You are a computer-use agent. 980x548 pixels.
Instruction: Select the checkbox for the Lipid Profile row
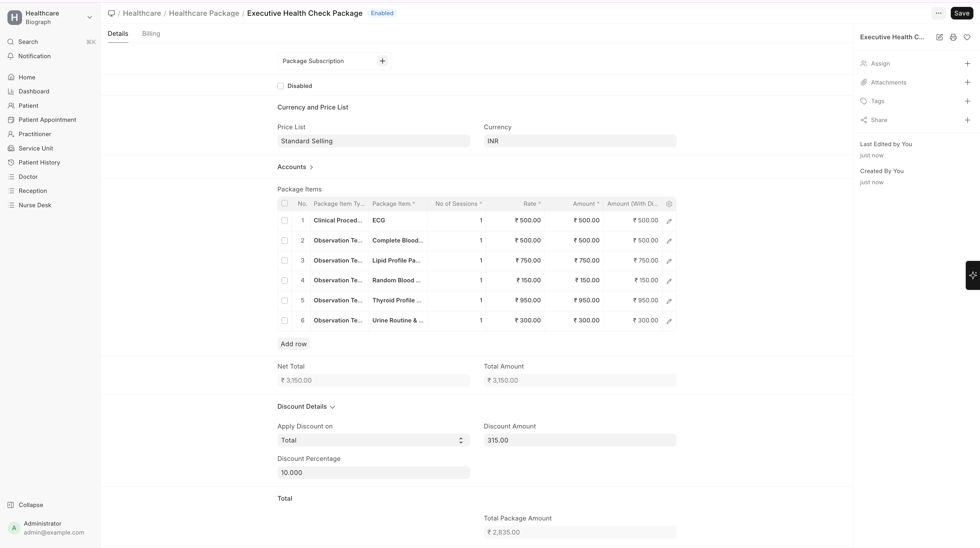(285, 261)
